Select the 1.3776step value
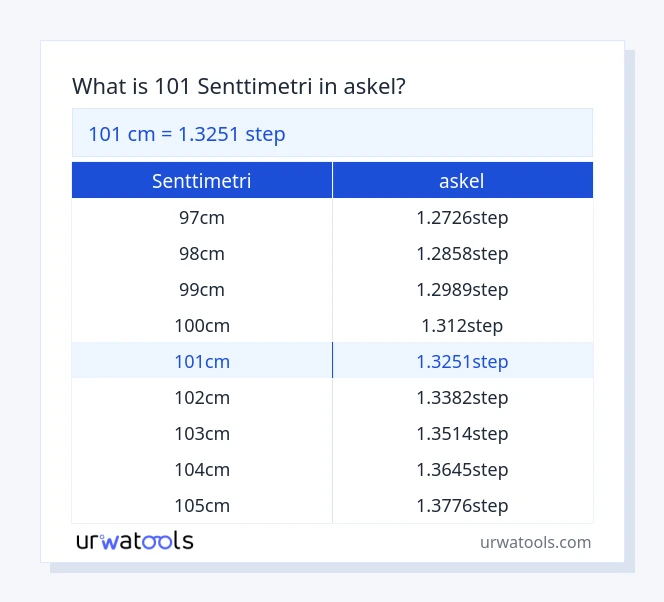 [x=462, y=505]
